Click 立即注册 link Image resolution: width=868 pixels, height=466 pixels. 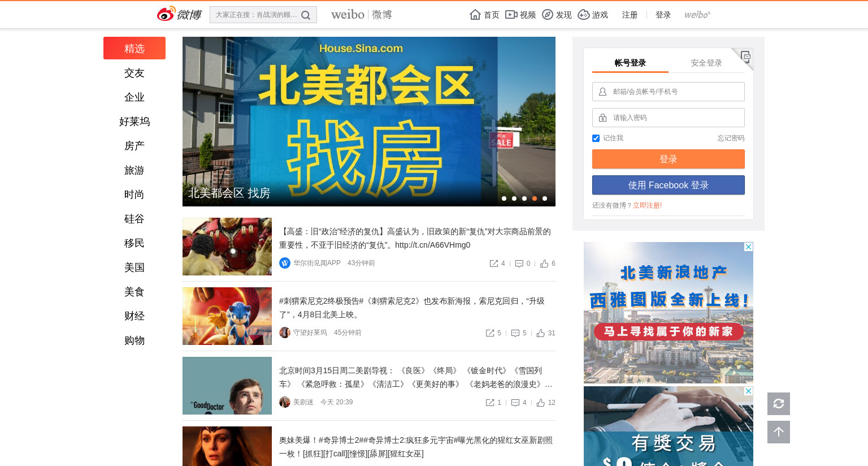[x=646, y=205]
